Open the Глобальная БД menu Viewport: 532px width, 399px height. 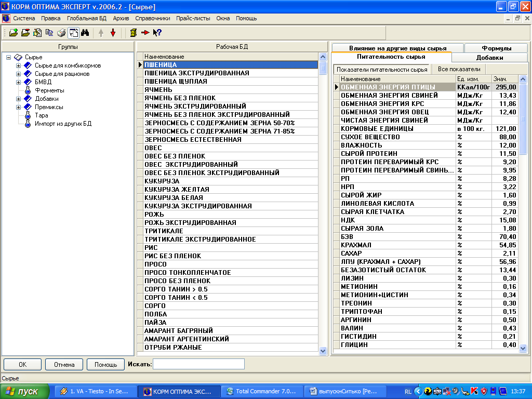(87, 18)
